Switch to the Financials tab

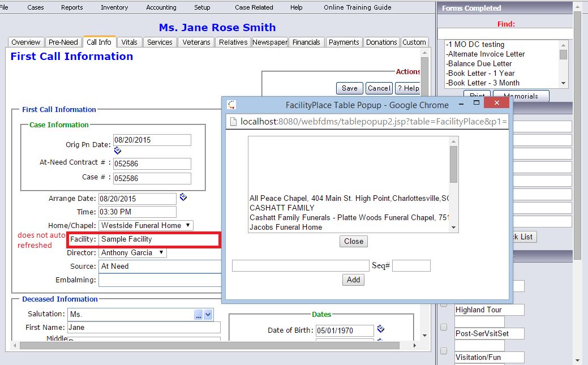(x=306, y=42)
